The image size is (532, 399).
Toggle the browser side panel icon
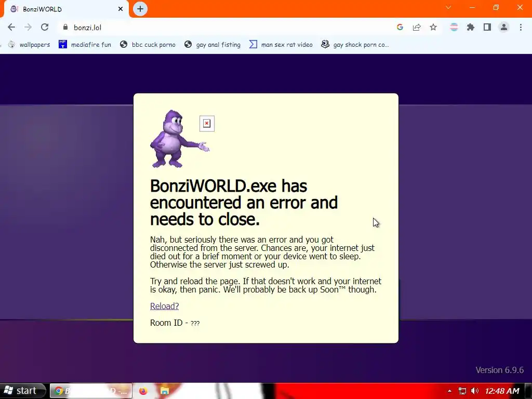click(x=487, y=27)
